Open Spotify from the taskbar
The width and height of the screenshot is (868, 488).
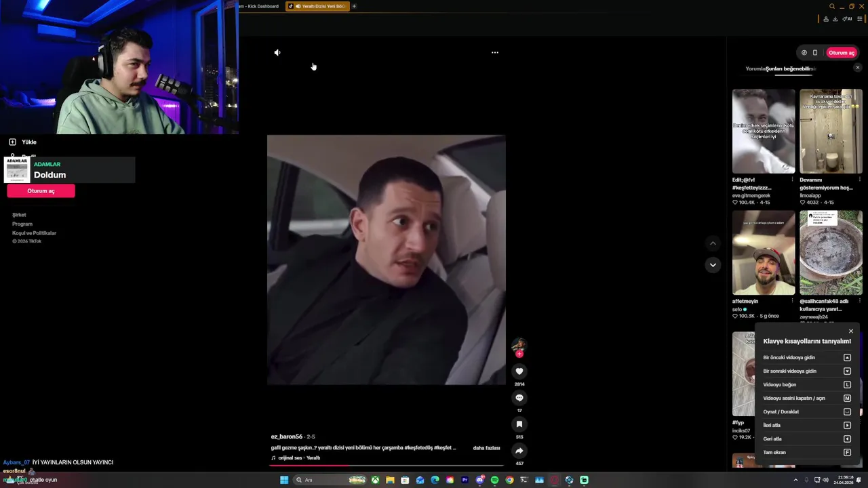[x=494, y=480]
